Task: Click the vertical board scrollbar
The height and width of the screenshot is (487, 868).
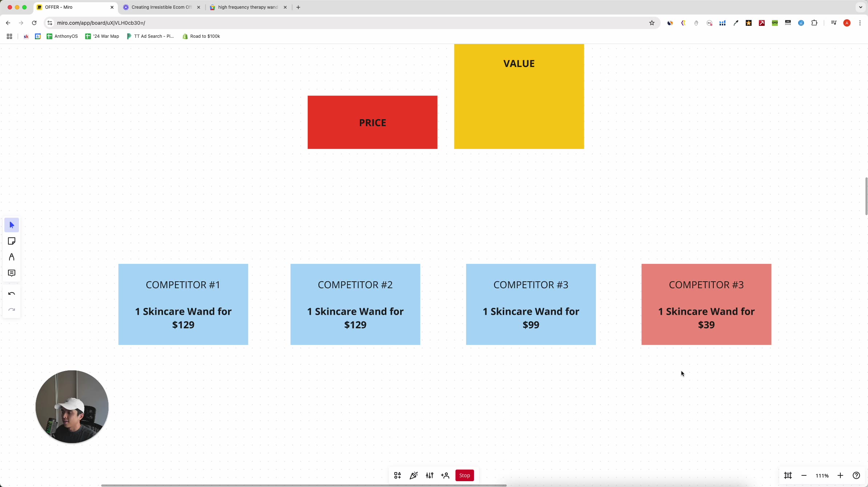Action: (866, 196)
